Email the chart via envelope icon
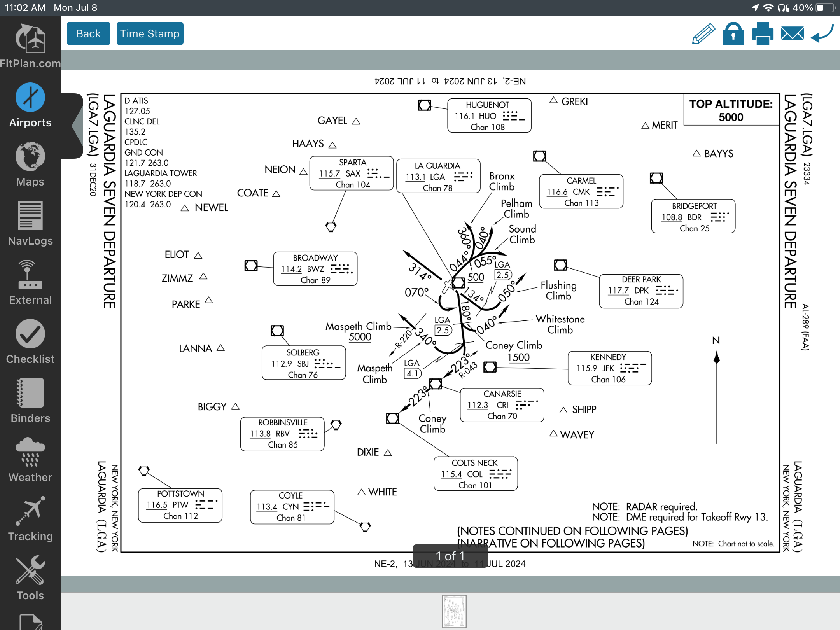 792,34
